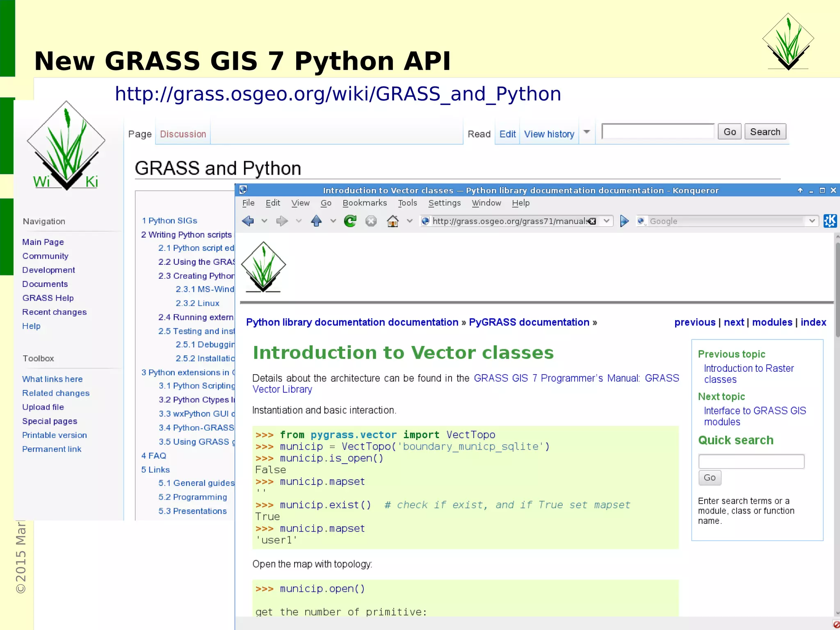Open the Tools menu in Konqueror

click(407, 203)
